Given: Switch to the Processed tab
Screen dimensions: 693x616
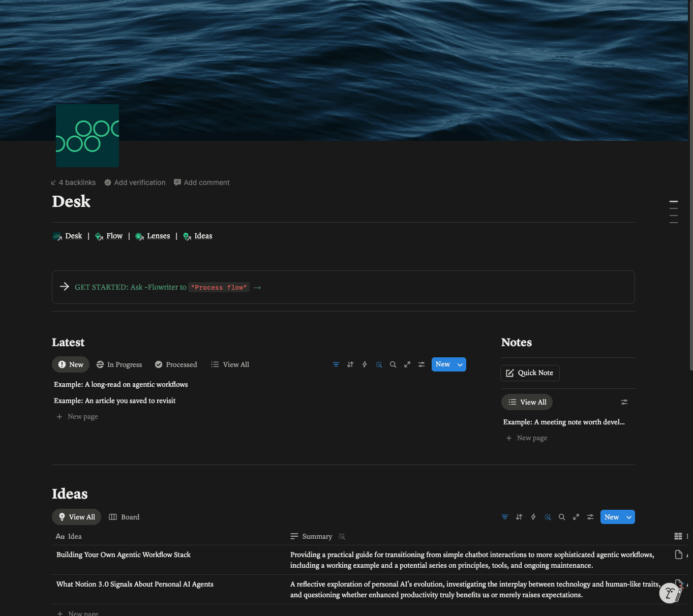Looking at the screenshot, I should tap(176, 364).
